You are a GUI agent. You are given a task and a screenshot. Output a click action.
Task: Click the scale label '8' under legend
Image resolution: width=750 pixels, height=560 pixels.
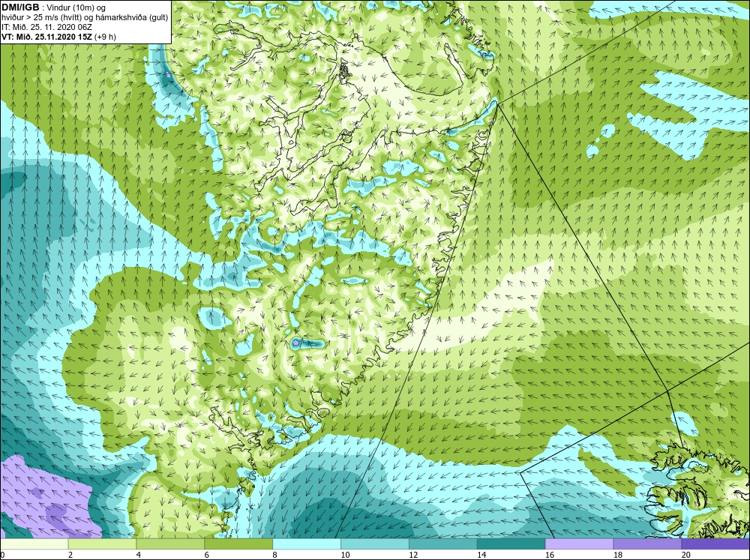tap(275, 555)
